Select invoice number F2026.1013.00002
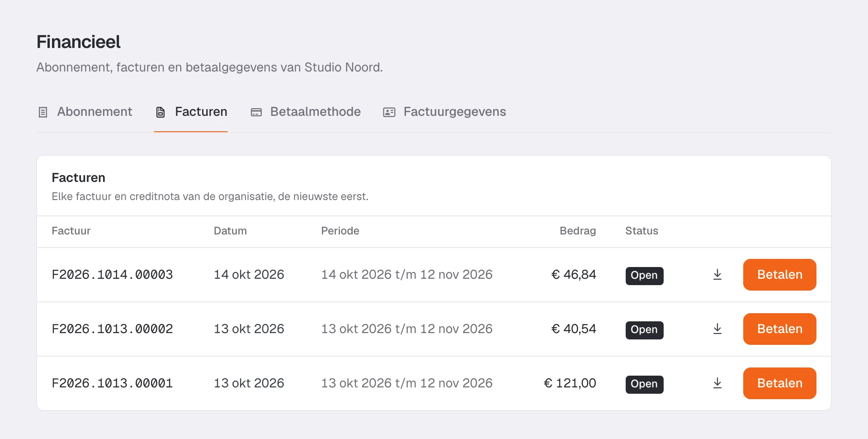 click(x=112, y=329)
